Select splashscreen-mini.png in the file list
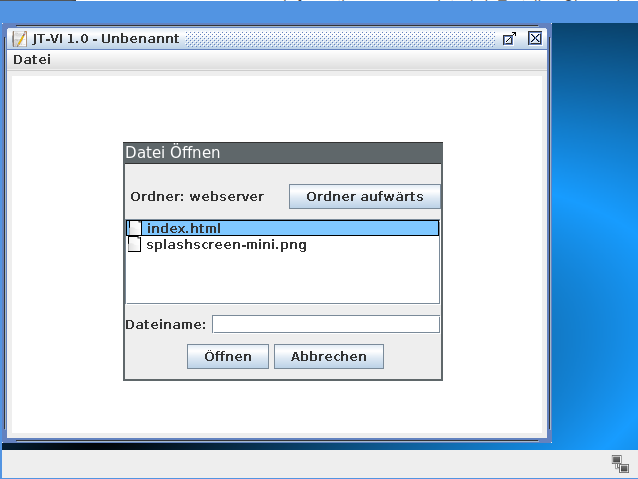Screen dimensions: 638x479 click(x=283, y=245)
